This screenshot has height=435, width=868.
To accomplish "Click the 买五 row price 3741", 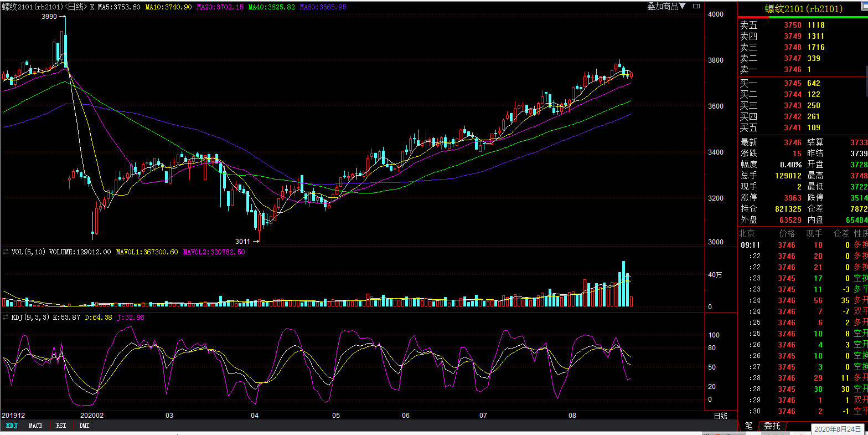I will pos(792,127).
